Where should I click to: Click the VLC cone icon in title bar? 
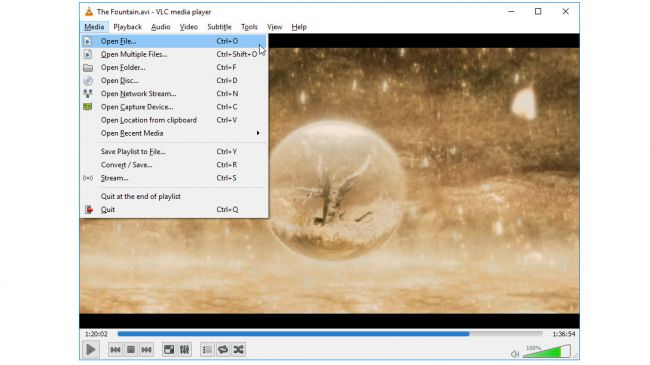[89, 12]
